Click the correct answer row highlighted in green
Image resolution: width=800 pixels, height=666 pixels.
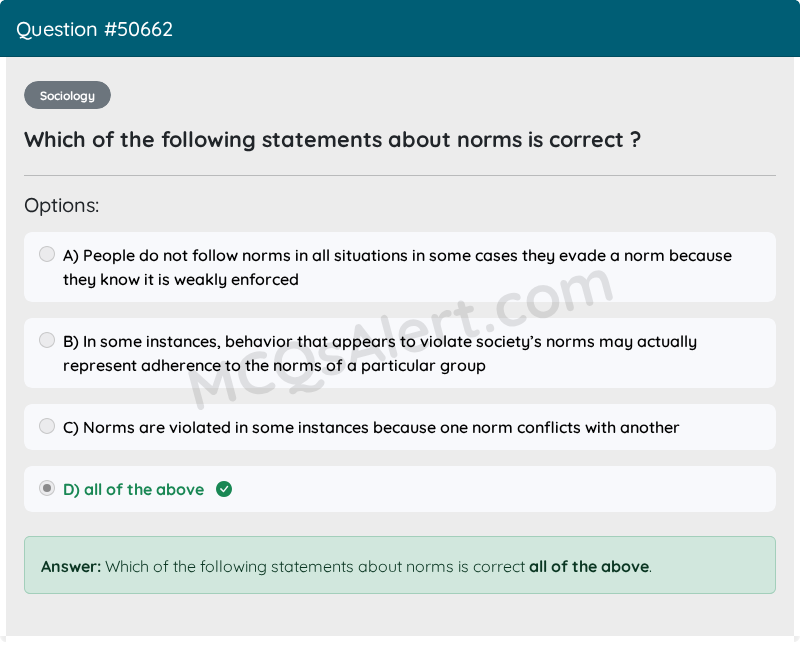400,489
